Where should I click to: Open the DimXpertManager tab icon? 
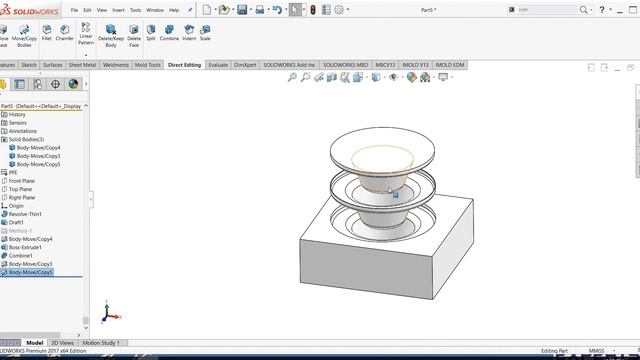tap(56, 84)
